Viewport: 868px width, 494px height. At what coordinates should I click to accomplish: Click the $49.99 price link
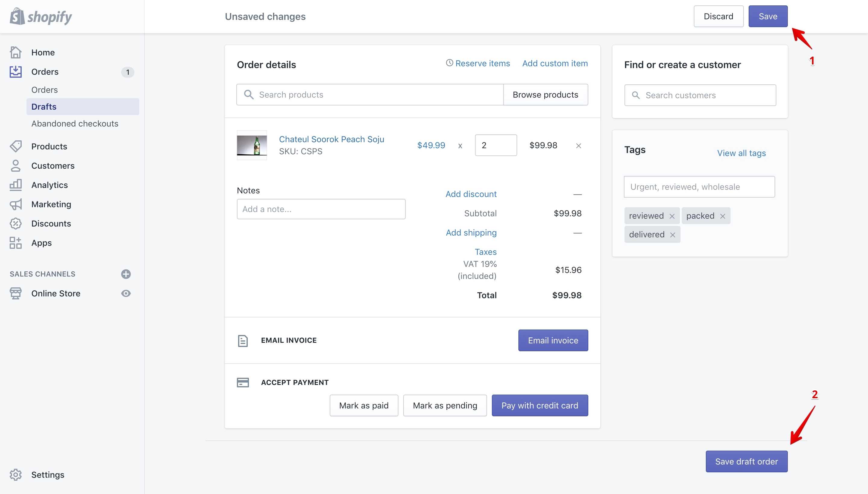431,145
